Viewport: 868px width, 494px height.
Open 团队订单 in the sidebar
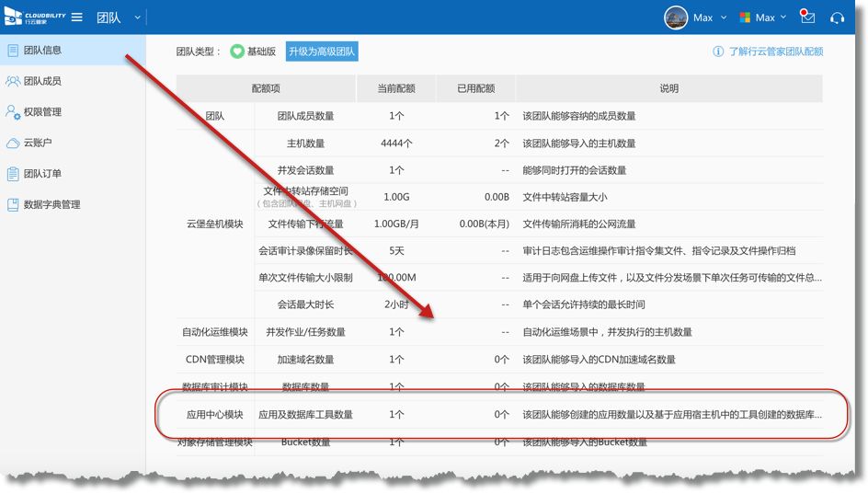73,173
